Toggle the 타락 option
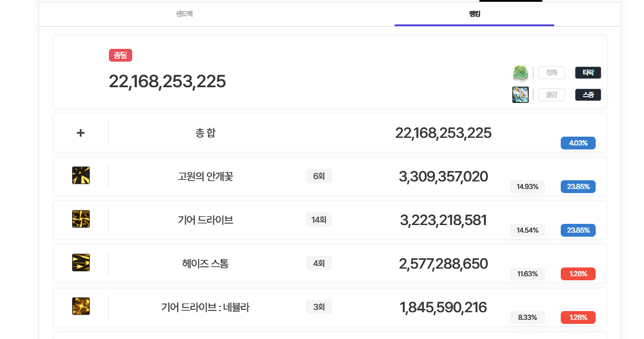The height and width of the screenshot is (339, 644). (x=588, y=73)
